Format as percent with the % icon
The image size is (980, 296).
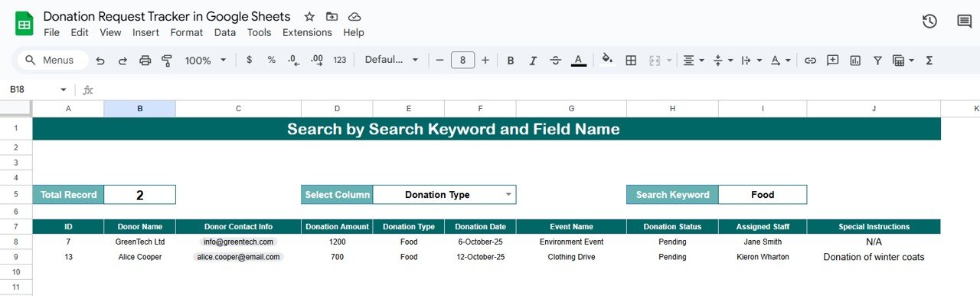point(271,60)
